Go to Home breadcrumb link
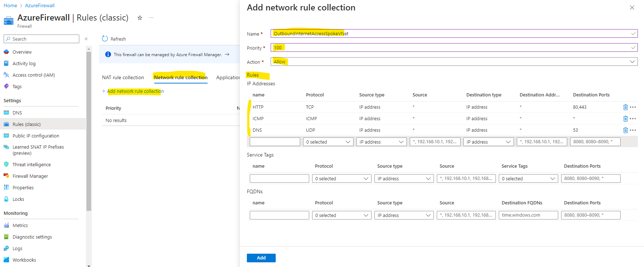644x267 pixels. tap(10, 5)
